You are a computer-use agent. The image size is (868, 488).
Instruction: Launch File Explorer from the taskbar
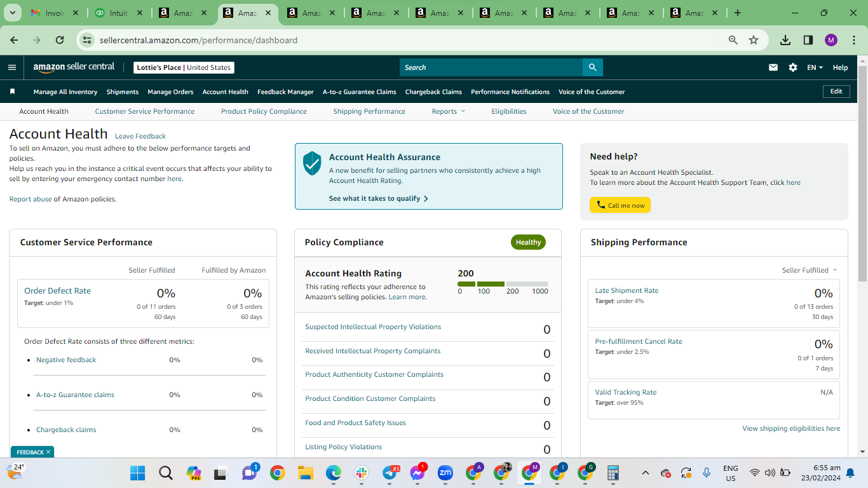[306, 473]
